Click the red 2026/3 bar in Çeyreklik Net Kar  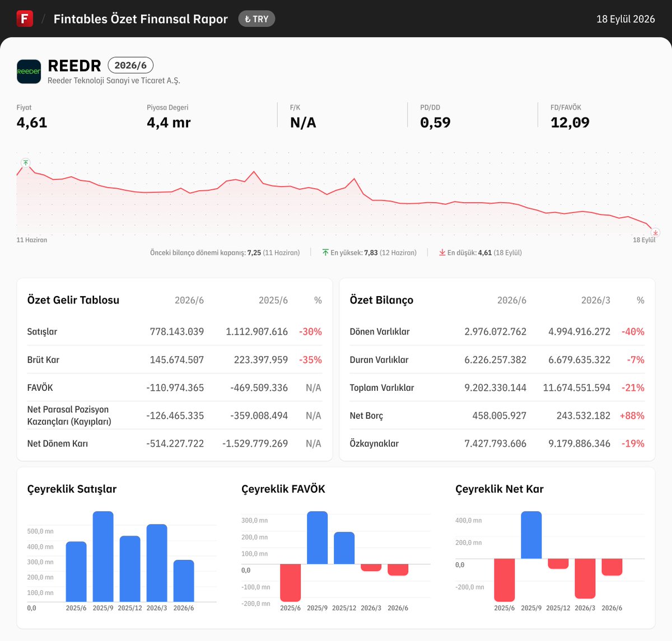(x=585, y=578)
